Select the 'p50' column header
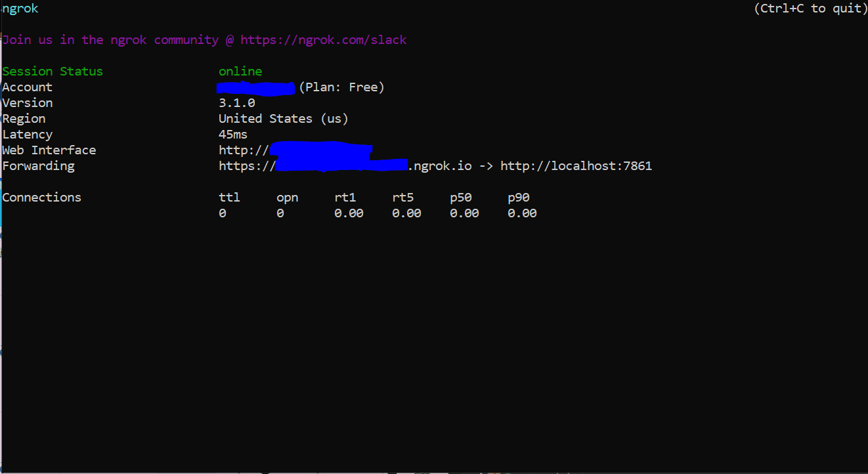The image size is (868, 474). [x=460, y=198]
